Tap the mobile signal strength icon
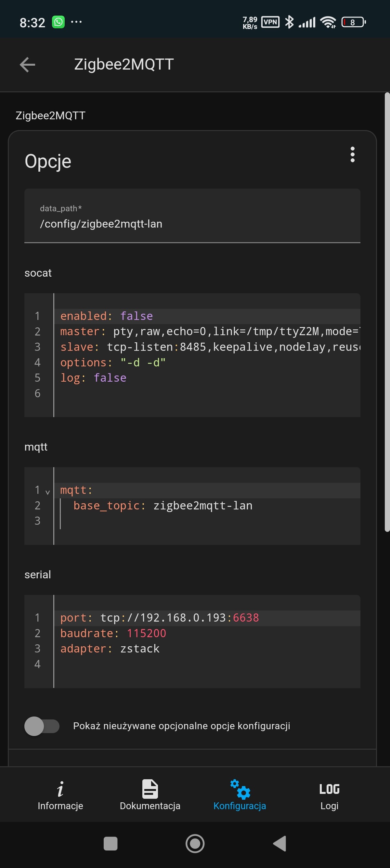This screenshot has height=868, width=390. pyautogui.click(x=307, y=22)
